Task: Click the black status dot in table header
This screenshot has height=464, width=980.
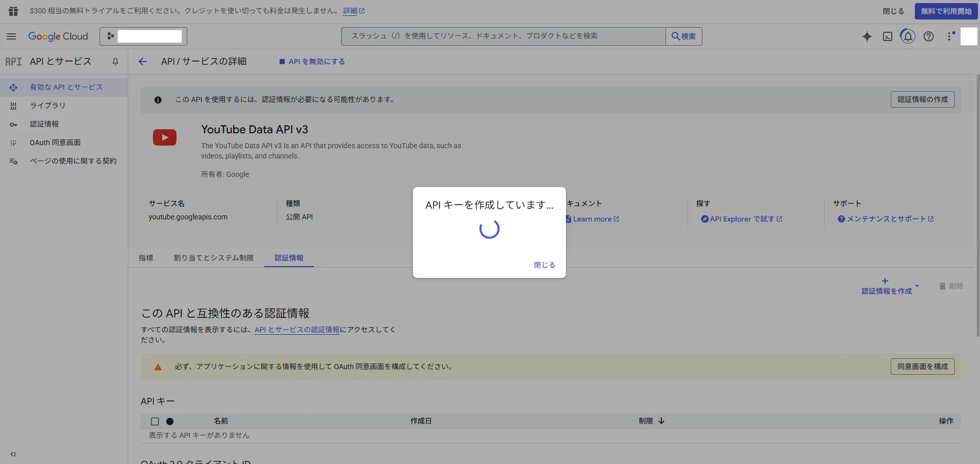Action: [x=170, y=421]
